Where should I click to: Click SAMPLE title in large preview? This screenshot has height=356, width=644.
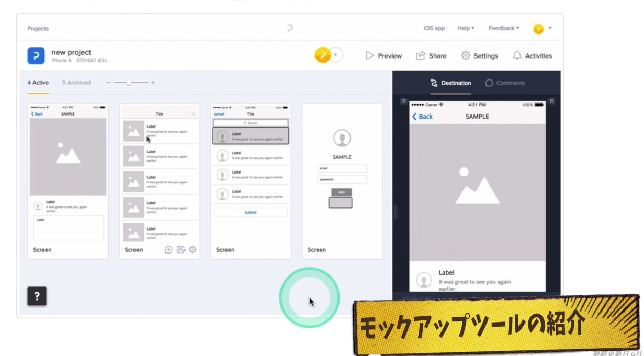pyautogui.click(x=477, y=117)
